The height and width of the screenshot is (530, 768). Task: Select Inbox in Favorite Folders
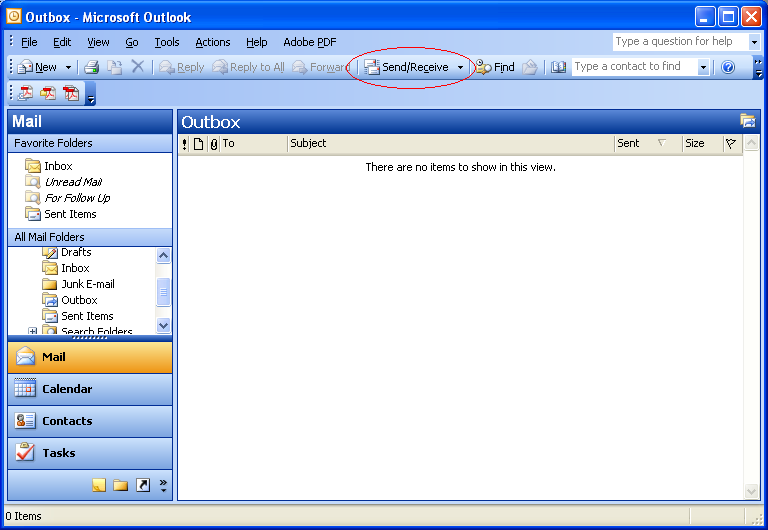click(x=49, y=166)
